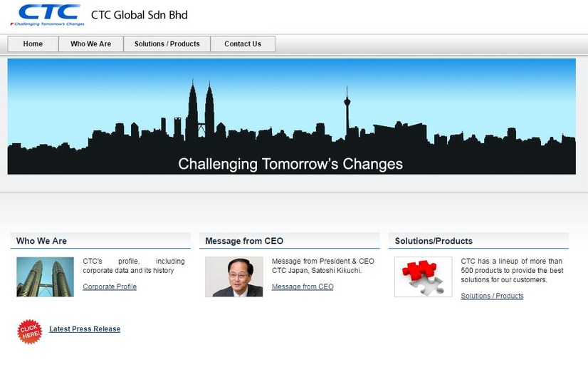Click the CTC logo in the header
This screenshot has width=588, height=372.
tap(47, 15)
